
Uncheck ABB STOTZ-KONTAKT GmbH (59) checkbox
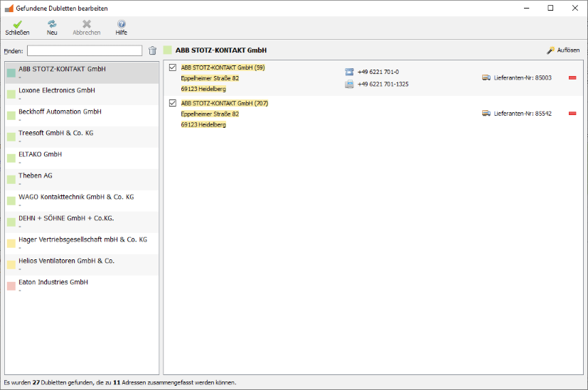[173, 67]
